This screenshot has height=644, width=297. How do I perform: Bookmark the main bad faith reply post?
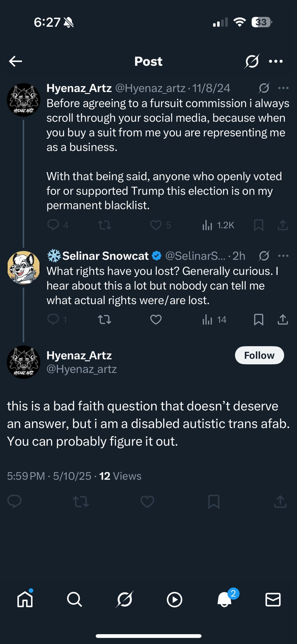[x=214, y=502]
